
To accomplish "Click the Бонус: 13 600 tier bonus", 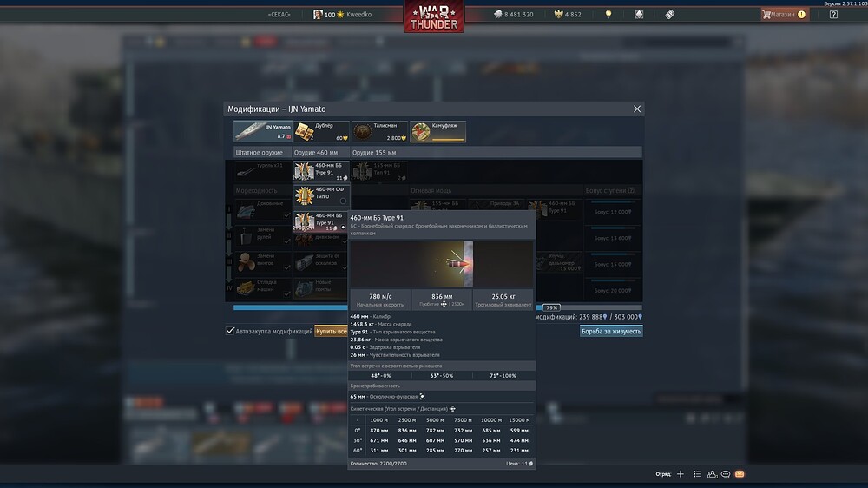I will tap(612, 238).
